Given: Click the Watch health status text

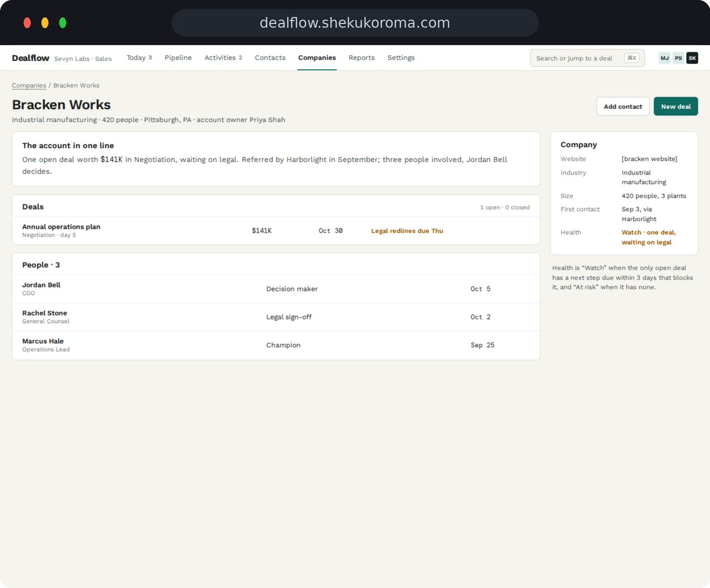Looking at the screenshot, I should [649, 237].
